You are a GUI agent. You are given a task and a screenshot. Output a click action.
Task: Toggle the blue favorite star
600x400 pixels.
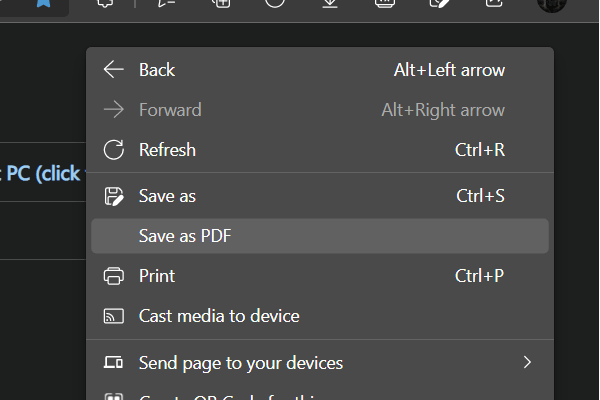44,4
